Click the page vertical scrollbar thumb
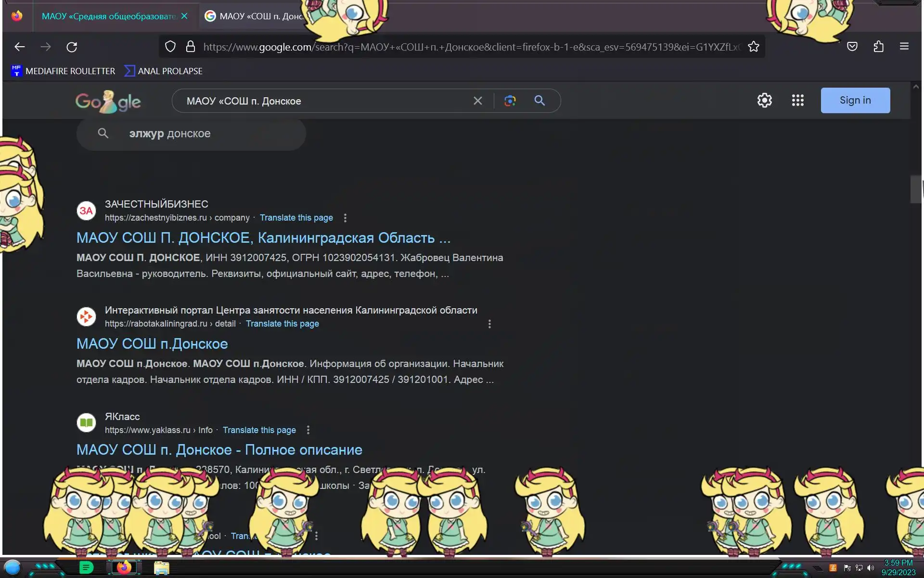 click(916, 189)
